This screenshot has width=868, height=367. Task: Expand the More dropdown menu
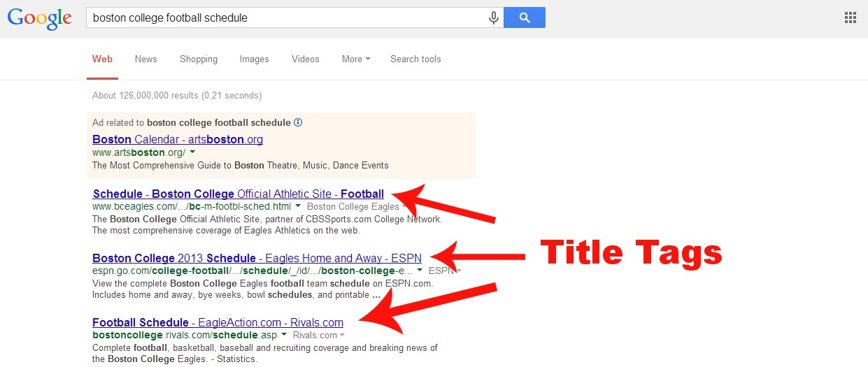[x=356, y=59]
